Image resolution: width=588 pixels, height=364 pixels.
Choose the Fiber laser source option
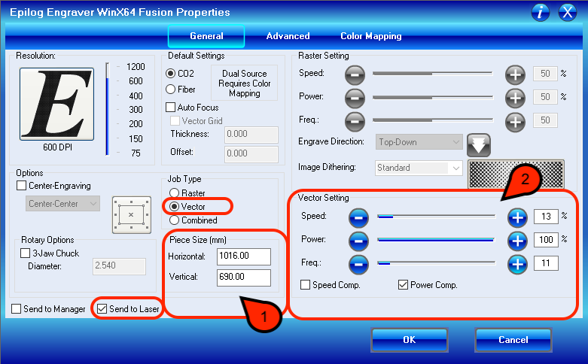171,89
